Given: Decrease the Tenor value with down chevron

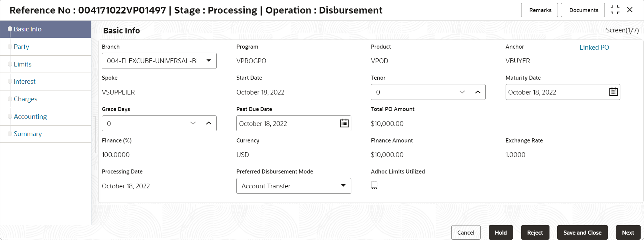Looking at the screenshot, I should pyautogui.click(x=462, y=92).
